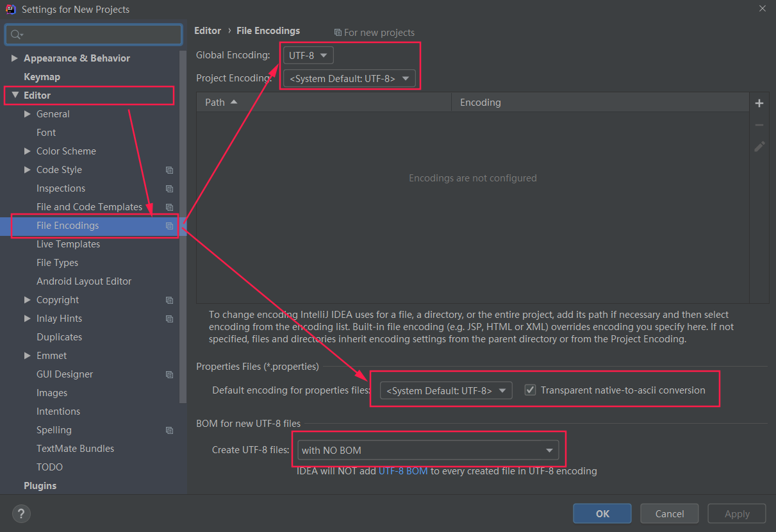Click the OK button
Image resolution: width=776 pixels, height=532 pixels.
point(602,513)
